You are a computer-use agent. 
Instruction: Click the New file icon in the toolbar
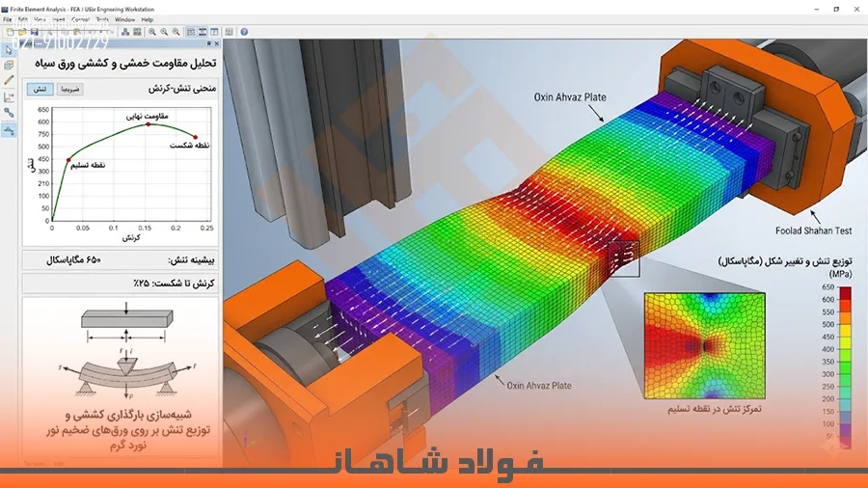[x=10, y=32]
